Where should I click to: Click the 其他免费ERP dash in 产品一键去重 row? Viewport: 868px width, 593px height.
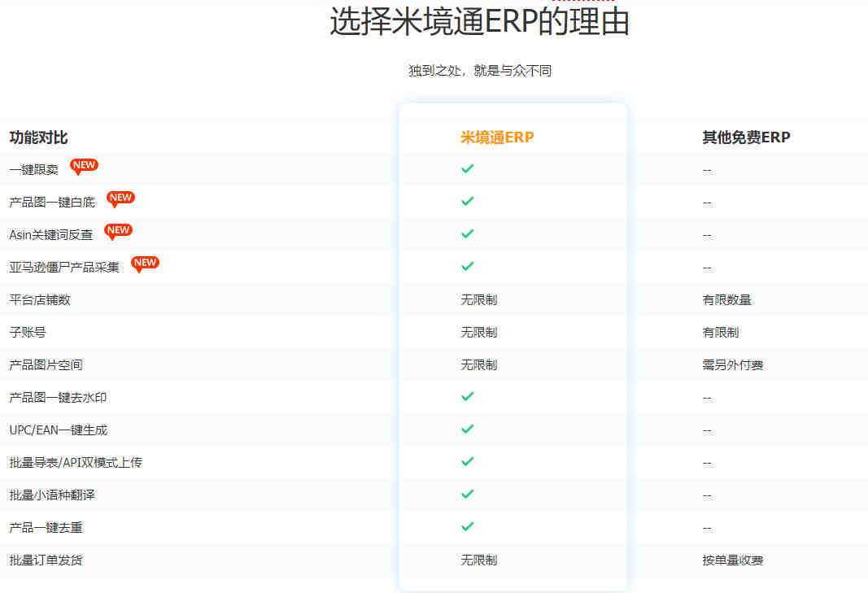707,528
